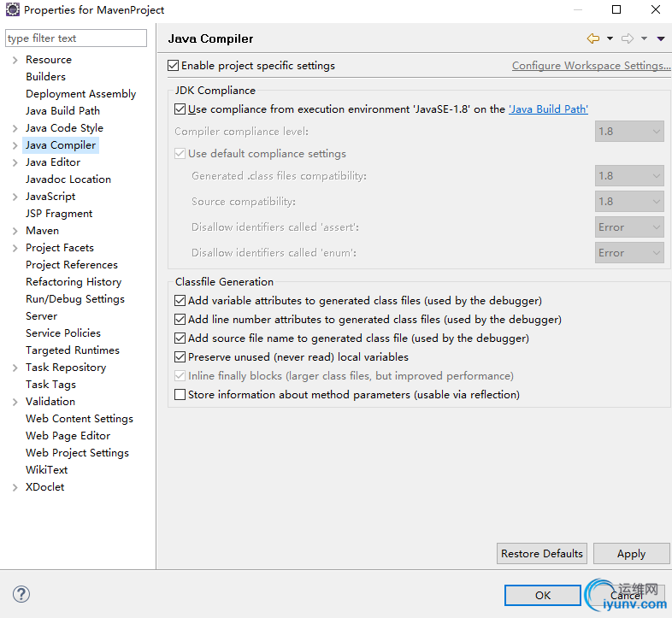Viewport: 672px width, 618px height.
Task: Open the view menu triangle icon
Action: click(x=661, y=38)
